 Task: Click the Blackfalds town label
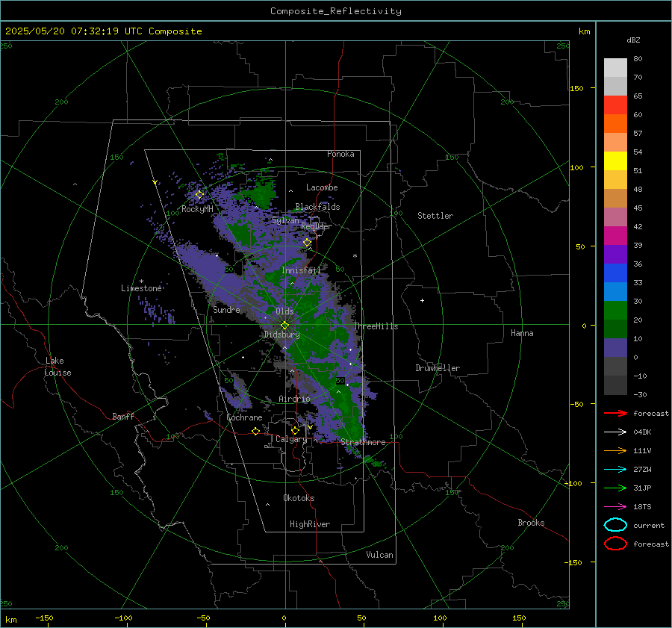click(317, 207)
